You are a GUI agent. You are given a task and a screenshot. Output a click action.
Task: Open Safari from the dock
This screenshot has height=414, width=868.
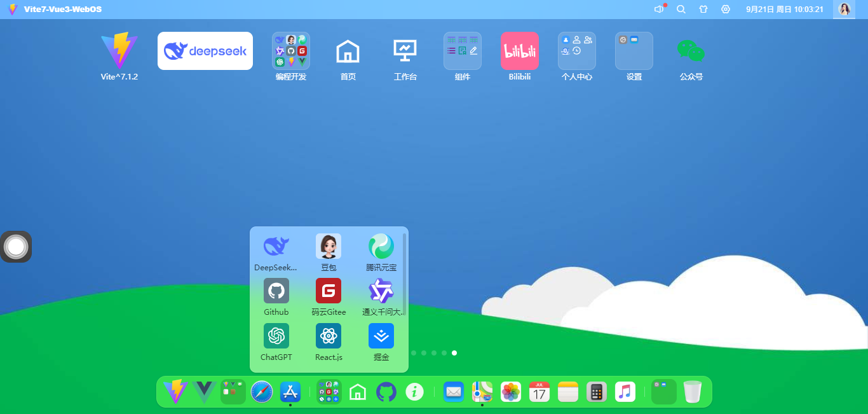point(261,392)
